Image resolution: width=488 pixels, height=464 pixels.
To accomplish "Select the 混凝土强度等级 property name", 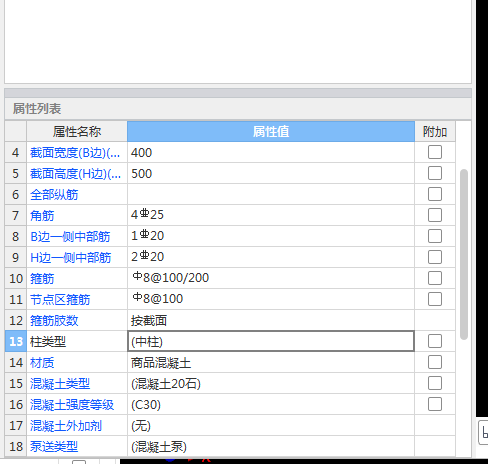I will [x=77, y=404].
